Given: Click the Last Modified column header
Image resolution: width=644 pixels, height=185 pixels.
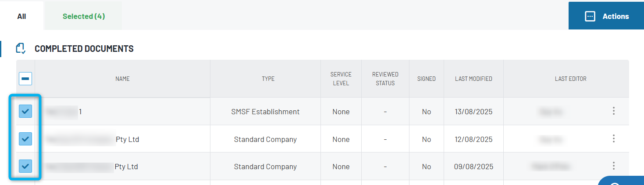Looking at the screenshot, I should point(473,79).
